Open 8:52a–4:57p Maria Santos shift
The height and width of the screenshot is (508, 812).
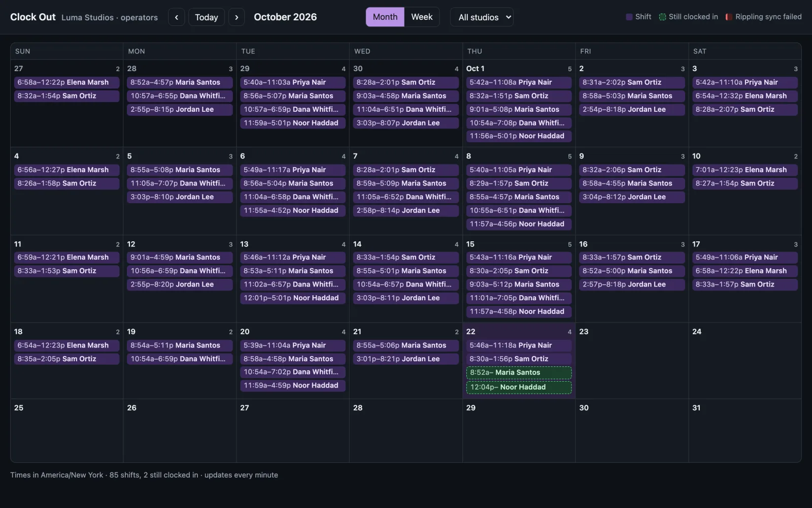click(x=180, y=82)
